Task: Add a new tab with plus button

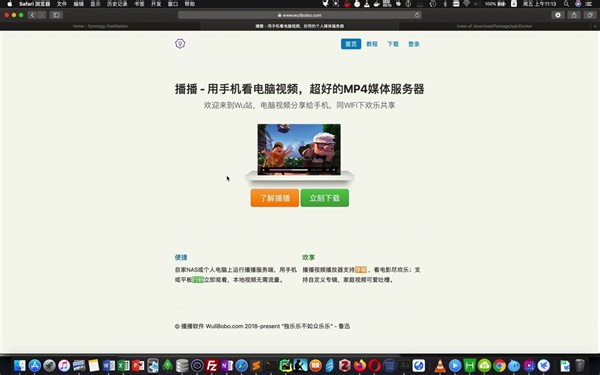Action: (x=595, y=26)
